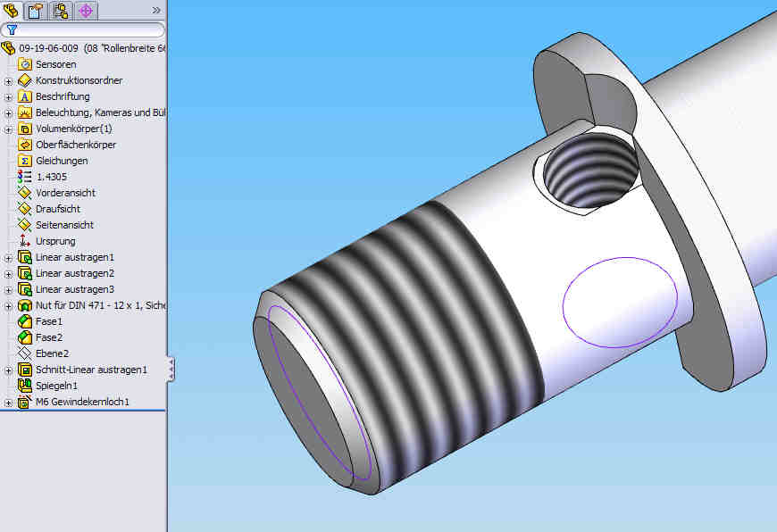Click the Seitenansicht plane icon
The width and height of the screenshot is (777, 532).
tap(25, 225)
